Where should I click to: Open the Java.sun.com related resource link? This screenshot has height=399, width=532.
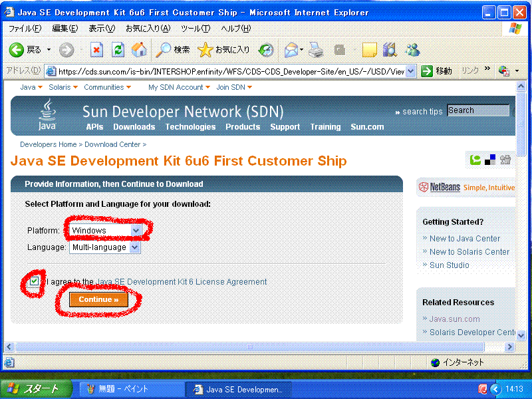pos(455,319)
